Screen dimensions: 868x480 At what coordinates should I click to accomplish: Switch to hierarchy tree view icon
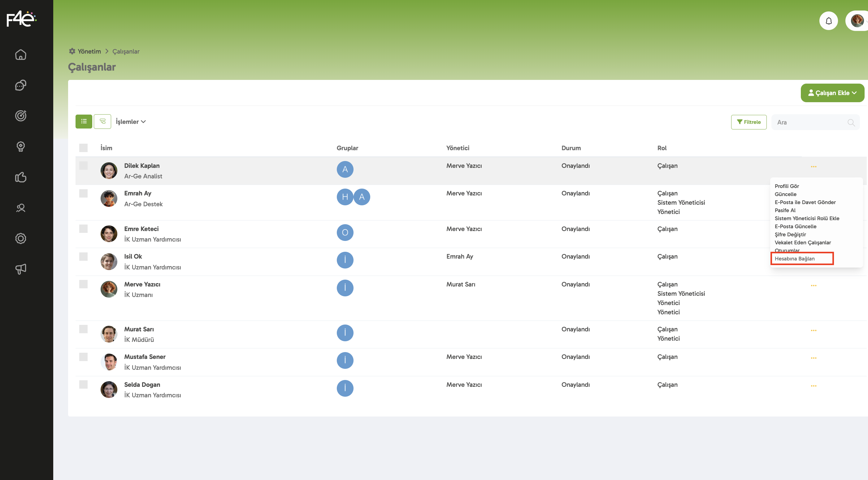point(102,122)
